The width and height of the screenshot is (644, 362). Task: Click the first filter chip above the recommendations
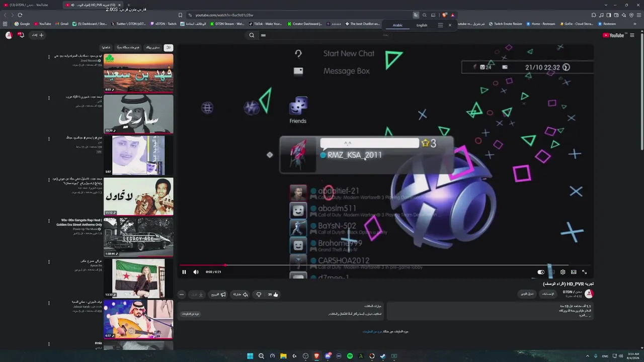pyautogui.click(x=168, y=47)
